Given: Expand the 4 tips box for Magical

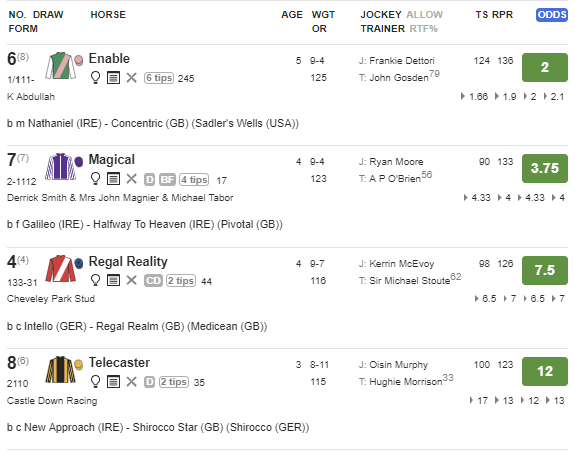Looking at the screenshot, I should coord(194,180).
